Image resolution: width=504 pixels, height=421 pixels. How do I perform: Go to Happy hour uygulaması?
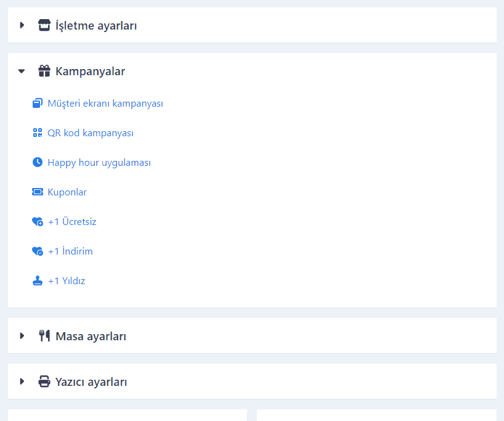pyautogui.click(x=99, y=163)
